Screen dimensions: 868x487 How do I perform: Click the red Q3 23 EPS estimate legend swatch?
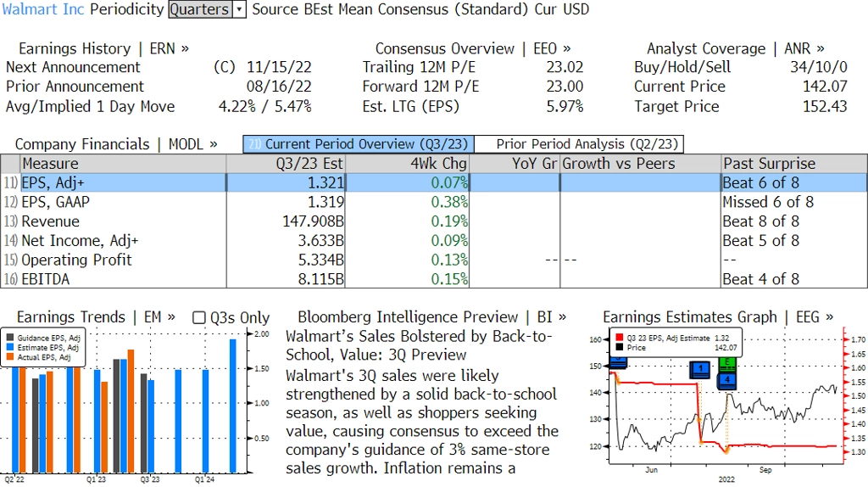(619, 338)
